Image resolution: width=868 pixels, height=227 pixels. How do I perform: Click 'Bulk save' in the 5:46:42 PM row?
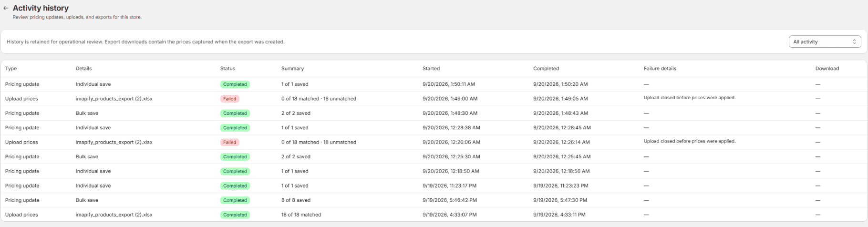87,200
